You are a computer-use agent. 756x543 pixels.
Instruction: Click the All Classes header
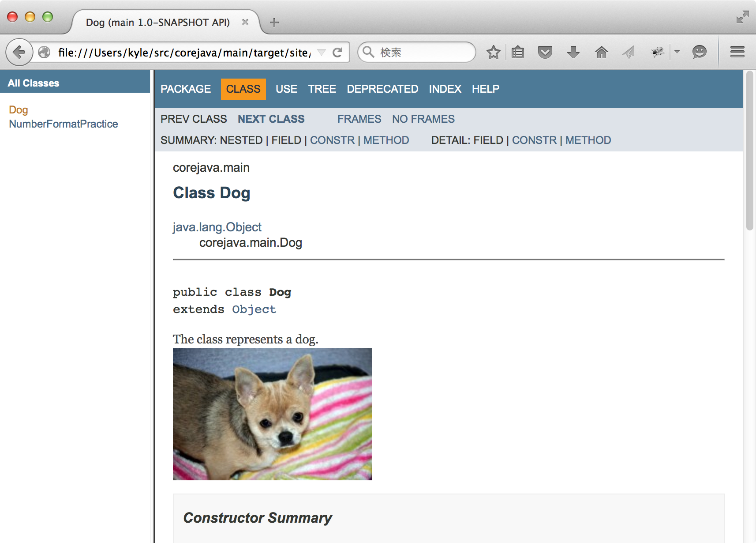click(x=34, y=83)
